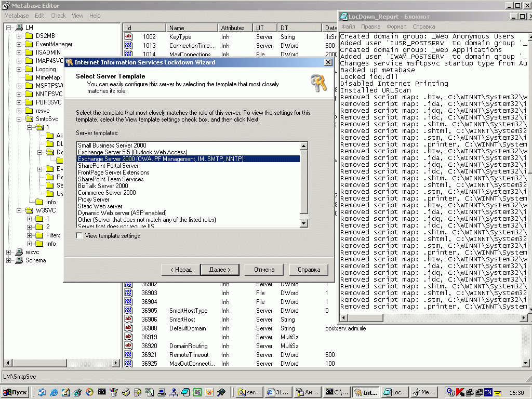Open Windows Media Player quick launch icon
Viewport: 532px width, 399px height.
89,392
